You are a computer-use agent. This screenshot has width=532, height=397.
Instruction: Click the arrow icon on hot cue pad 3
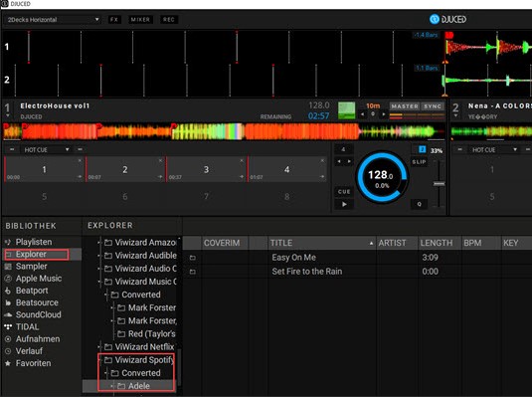242,177
